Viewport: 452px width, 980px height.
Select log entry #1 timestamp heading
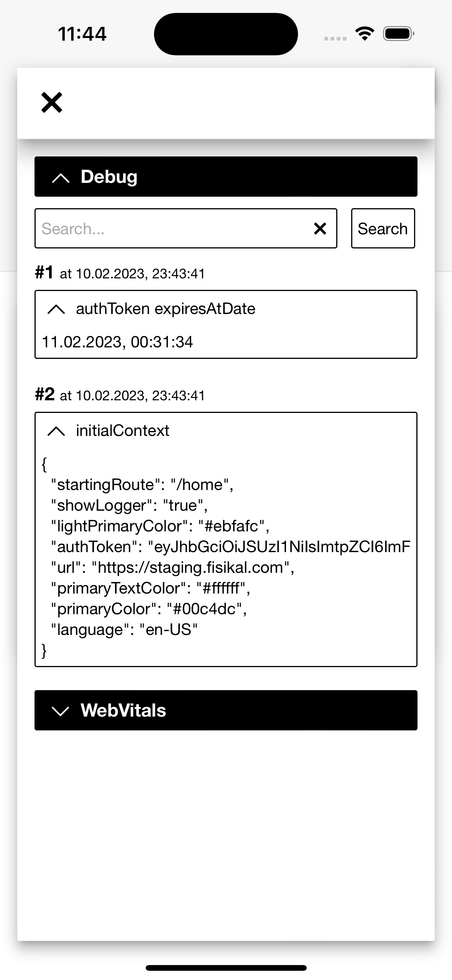pos(120,273)
